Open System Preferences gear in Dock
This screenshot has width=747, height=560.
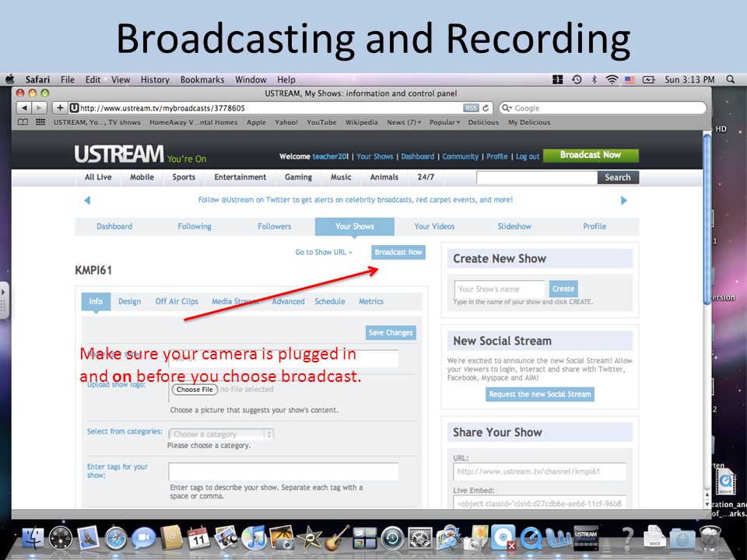[x=419, y=538]
